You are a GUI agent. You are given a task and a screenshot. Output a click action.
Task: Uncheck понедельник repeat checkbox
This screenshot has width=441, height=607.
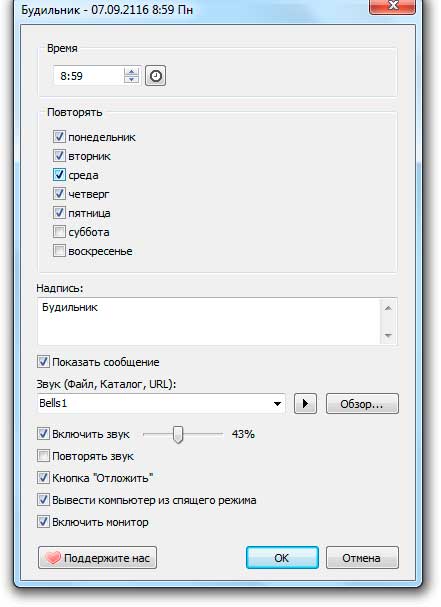pos(59,137)
